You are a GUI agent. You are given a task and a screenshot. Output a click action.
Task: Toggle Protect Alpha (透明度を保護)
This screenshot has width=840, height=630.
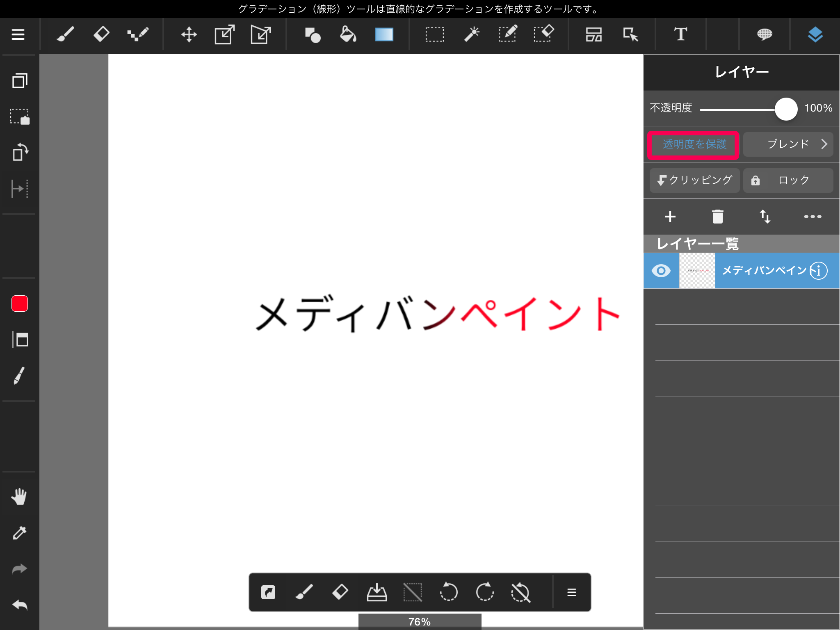click(694, 144)
